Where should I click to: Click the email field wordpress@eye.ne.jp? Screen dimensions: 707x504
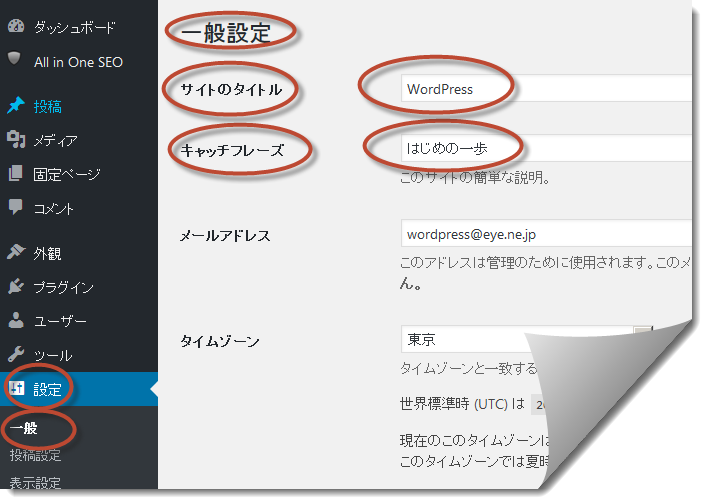546,233
